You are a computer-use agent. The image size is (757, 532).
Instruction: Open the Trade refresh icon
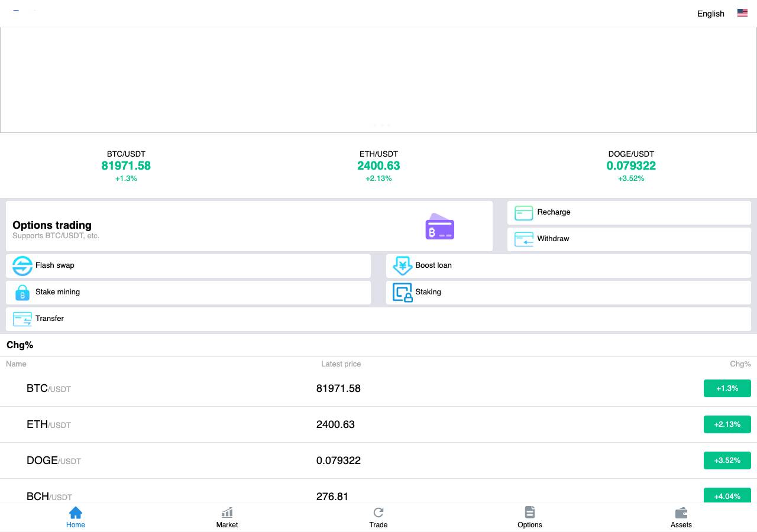coord(378,512)
